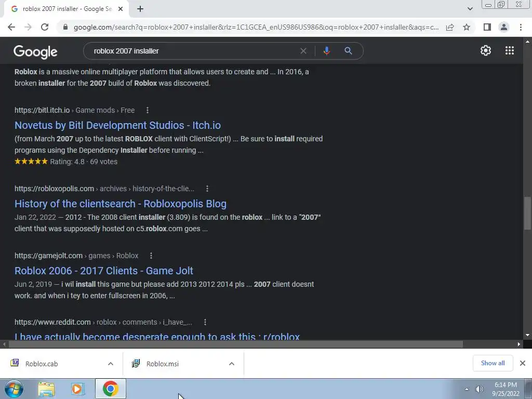The height and width of the screenshot is (399, 532).
Task: Click the browser forward arrow
Action: [x=28, y=27]
